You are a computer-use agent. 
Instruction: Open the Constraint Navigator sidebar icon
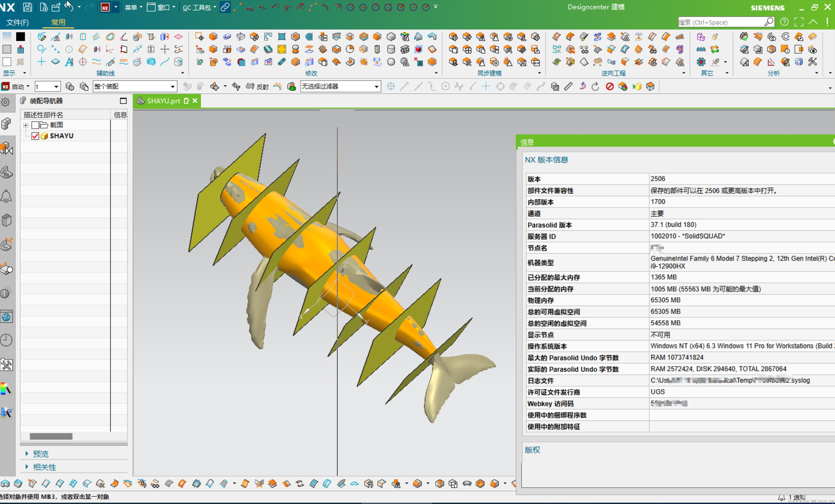[x=7, y=148]
